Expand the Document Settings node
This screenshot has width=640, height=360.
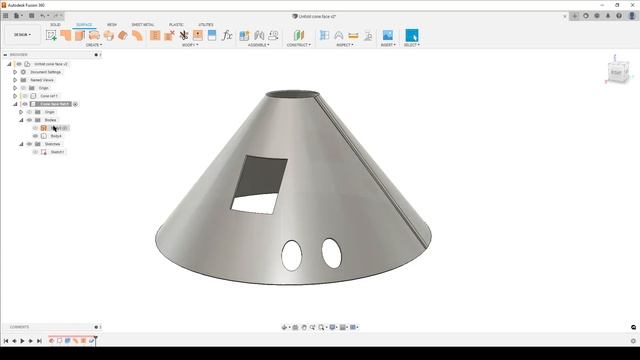(15, 72)
